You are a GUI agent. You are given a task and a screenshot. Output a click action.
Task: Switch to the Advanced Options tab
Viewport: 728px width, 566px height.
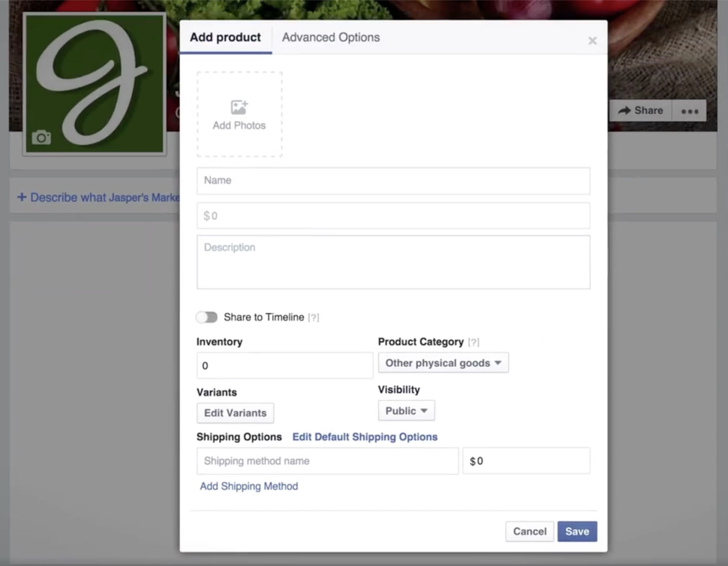(x=331, y=37)
